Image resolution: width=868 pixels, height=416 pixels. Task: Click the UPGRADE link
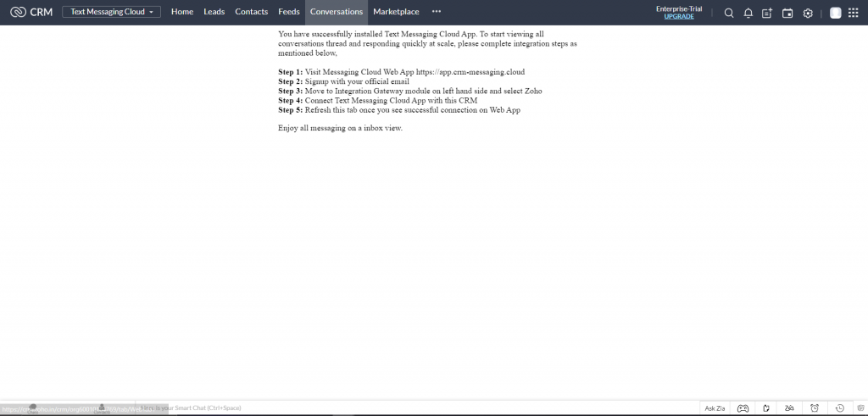pyautogui.click(x=679, y=17)
